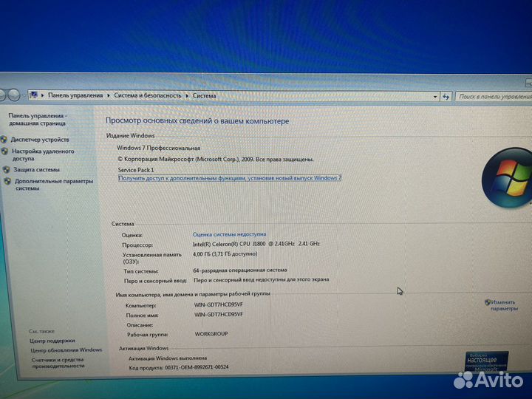
Task: Click shield icon beside Диспетчер устройств
Action: point(4,139)
